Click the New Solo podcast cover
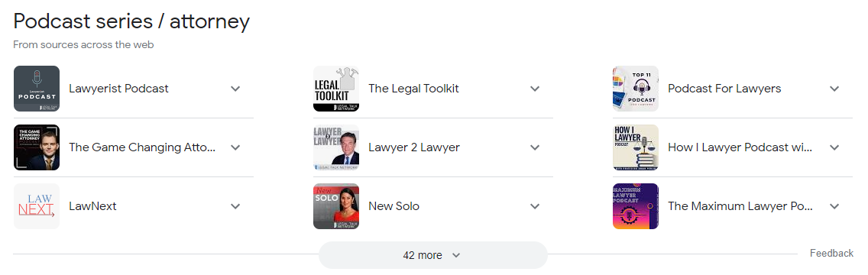868x275 pixels. (x=336, y=206)
